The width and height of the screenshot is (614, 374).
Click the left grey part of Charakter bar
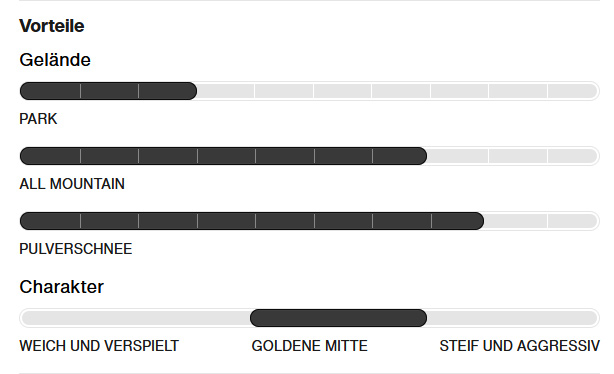tap(135, 318)
